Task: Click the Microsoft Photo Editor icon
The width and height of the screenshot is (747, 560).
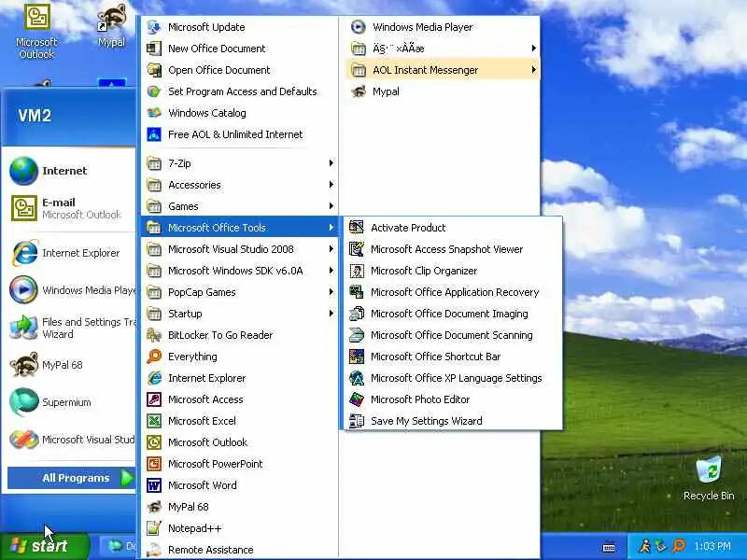Action: 357,399
